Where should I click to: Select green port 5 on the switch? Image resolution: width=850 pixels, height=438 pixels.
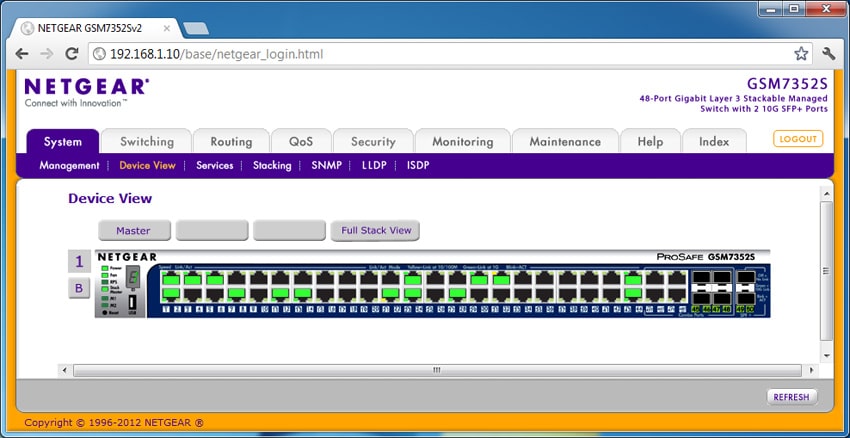coord(215,280)
